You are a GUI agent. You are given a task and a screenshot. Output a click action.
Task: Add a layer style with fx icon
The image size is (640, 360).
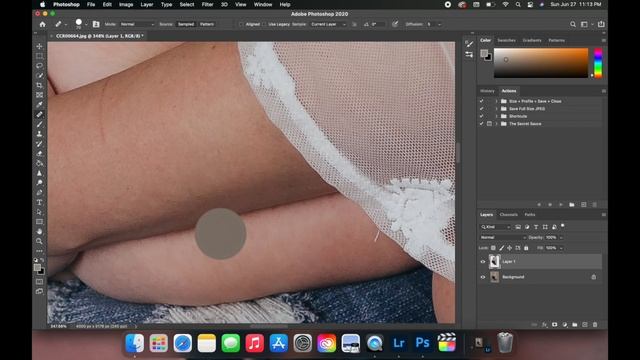[544, 325]
